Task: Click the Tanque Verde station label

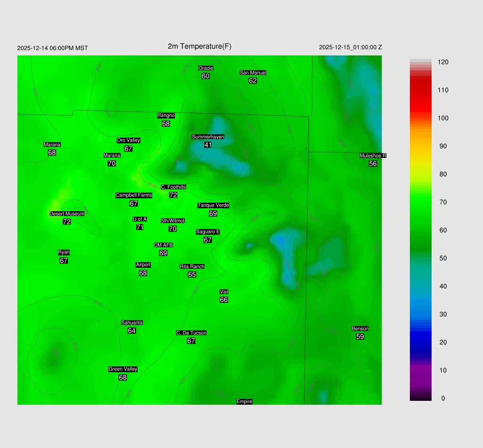Action: click(x=213, y=205)
